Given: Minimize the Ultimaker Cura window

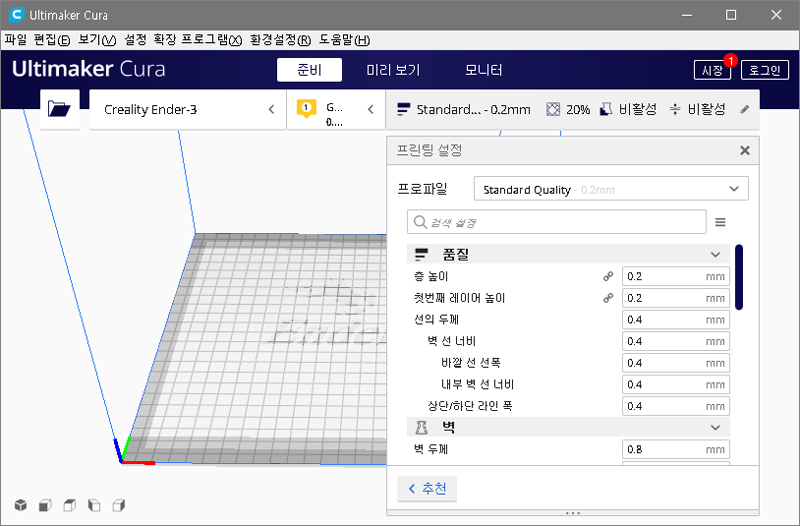Looking at the screenshot, I should click(x=687, y=15).
